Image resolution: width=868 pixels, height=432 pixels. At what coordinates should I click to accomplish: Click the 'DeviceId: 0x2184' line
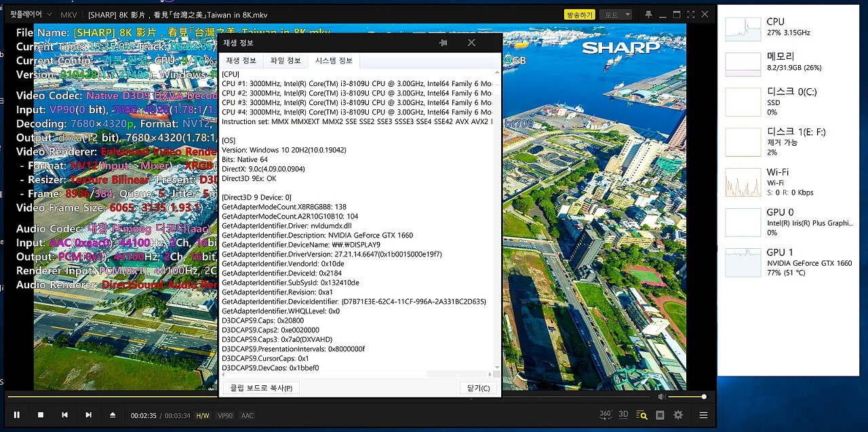pos(283,273)
